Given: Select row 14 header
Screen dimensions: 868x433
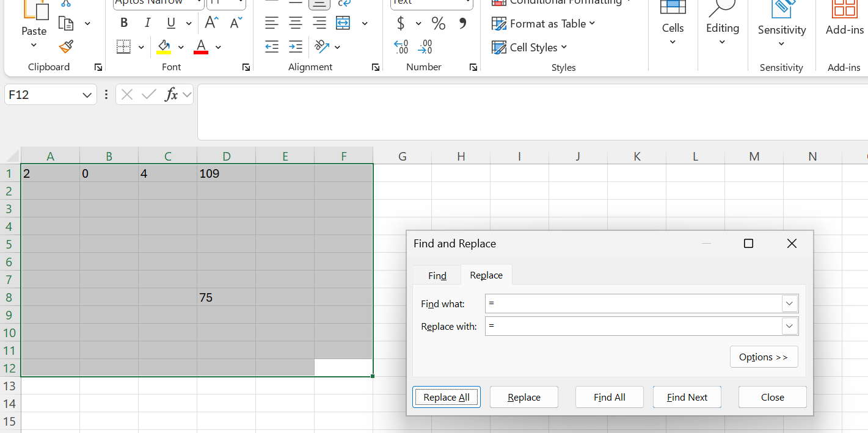Looking at the screenshot, I should point(10,404).
